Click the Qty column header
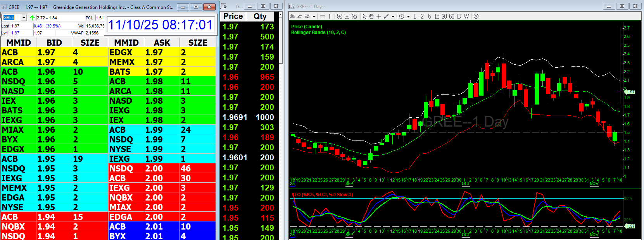The image size is (644, 240). pos(260,16)
